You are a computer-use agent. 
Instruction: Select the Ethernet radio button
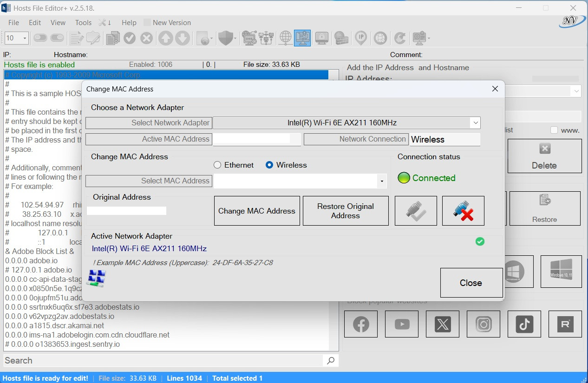(217, 165)
